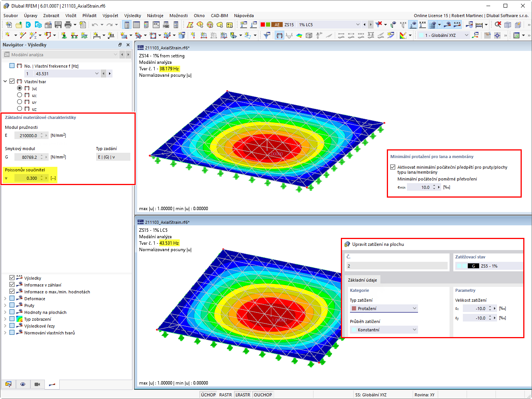Viewport: 532px width, 399px height.
Task: Open the CAD-BIM menu
Action: click(x=219, y=16)
